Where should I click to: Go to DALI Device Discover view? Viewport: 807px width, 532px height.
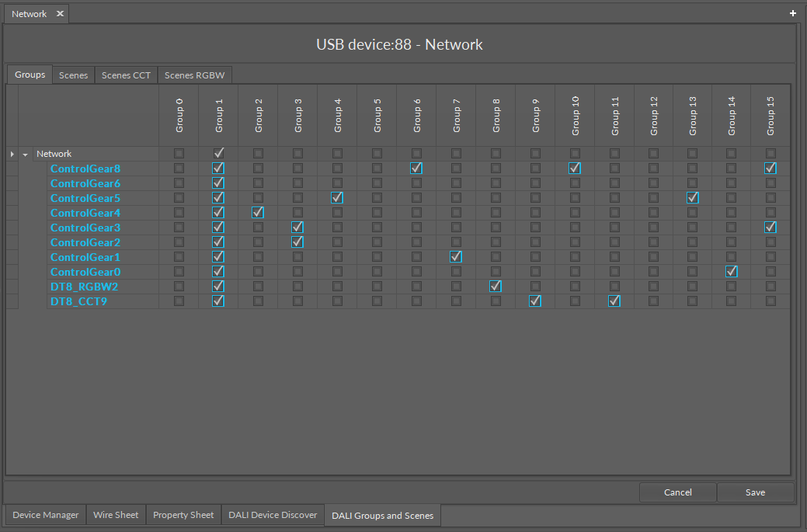pos(273,515)
